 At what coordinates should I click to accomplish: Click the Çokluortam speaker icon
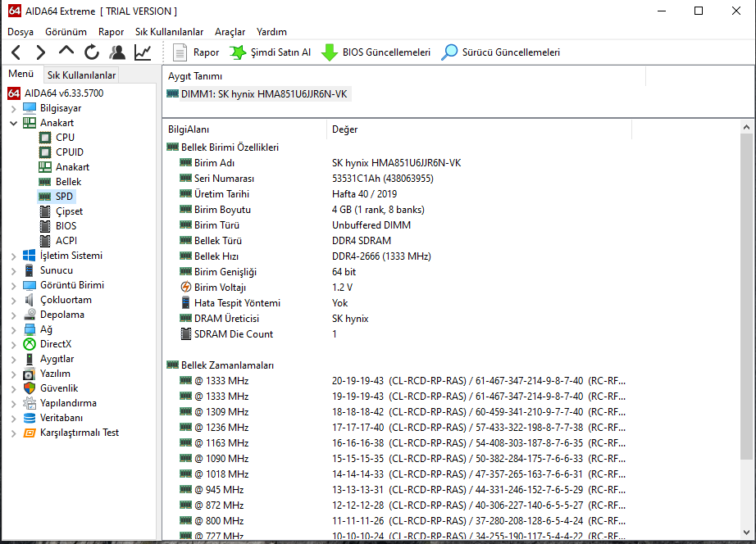pyautogui.click(x=30, y=300)
